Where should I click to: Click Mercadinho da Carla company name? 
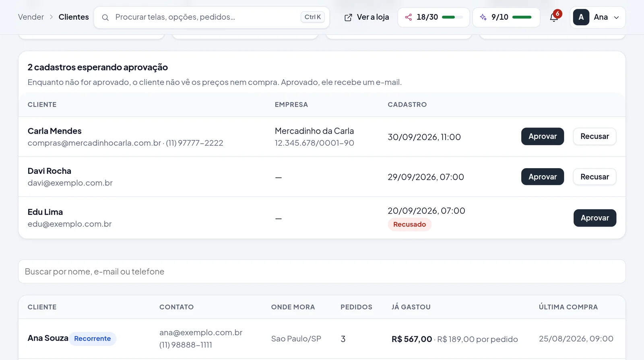pyautogui.click(x=314, y=131)
